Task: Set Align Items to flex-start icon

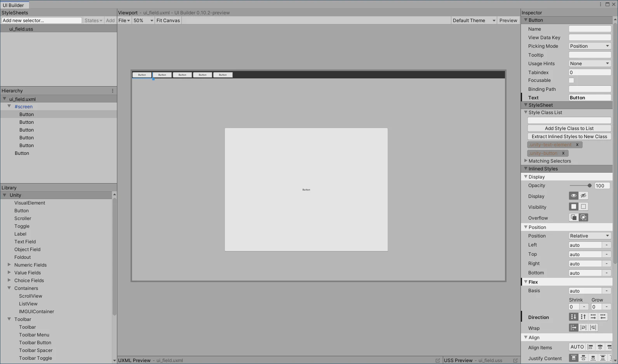Action: pyautogui.click(x=590, y=347)
